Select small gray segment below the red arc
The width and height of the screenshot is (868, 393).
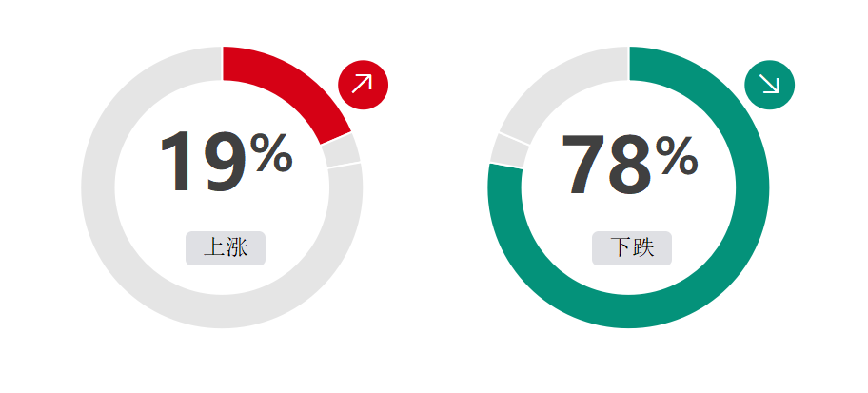point(342,150)
